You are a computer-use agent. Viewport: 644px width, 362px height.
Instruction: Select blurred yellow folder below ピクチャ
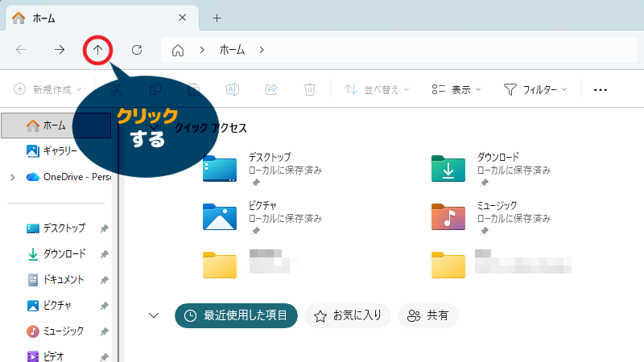pyautogui.click(x=220, y=265)
